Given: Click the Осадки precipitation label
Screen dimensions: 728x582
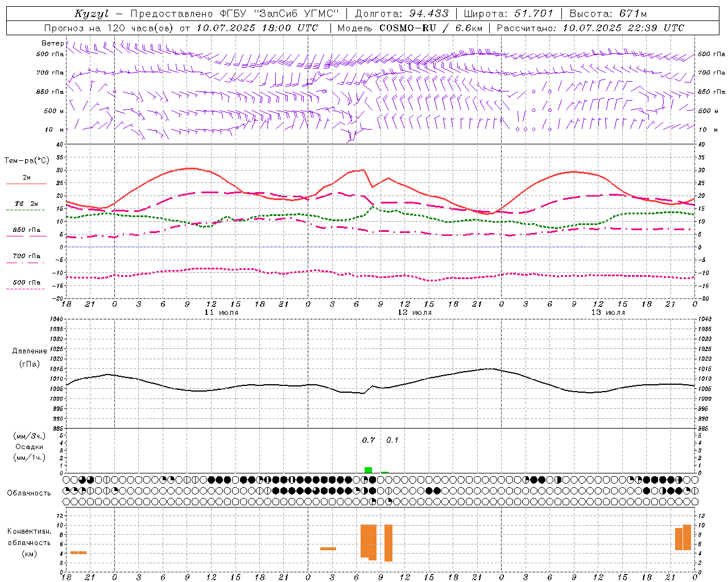Looking at the screenshot, I should tap(30, 447).
